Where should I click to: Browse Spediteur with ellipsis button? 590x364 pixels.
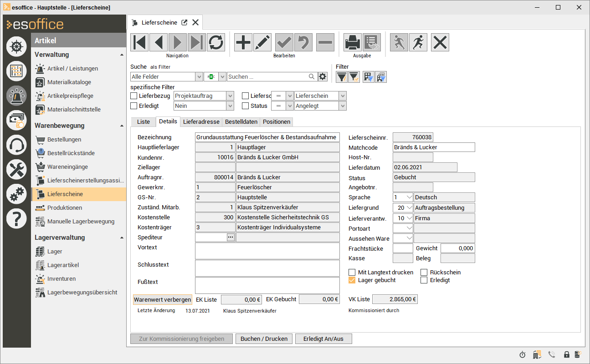[x=231, y=238]
